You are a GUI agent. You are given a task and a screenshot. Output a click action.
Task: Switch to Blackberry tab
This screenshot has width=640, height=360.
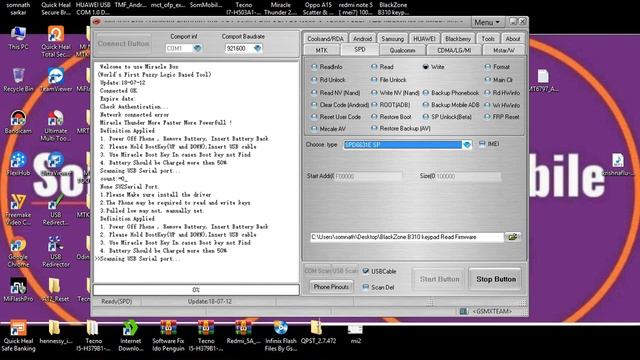click(458, 39)
